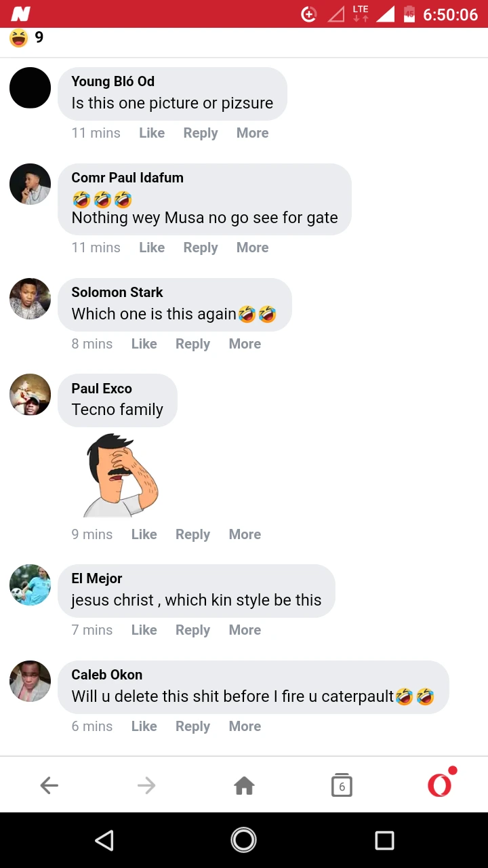The height and width of the screenshot is (868, 488).
Task: Go to the browser home page
Action: (x=244, y=785)
